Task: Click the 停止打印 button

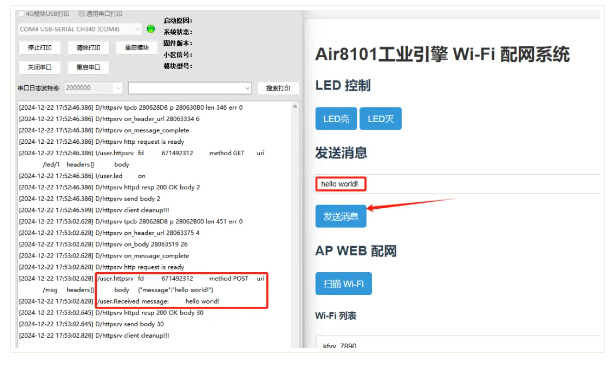Action: 40,48
